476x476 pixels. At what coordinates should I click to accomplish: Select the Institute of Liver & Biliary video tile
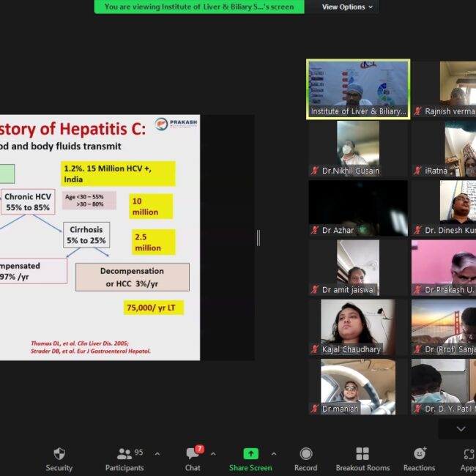point(358,89)
